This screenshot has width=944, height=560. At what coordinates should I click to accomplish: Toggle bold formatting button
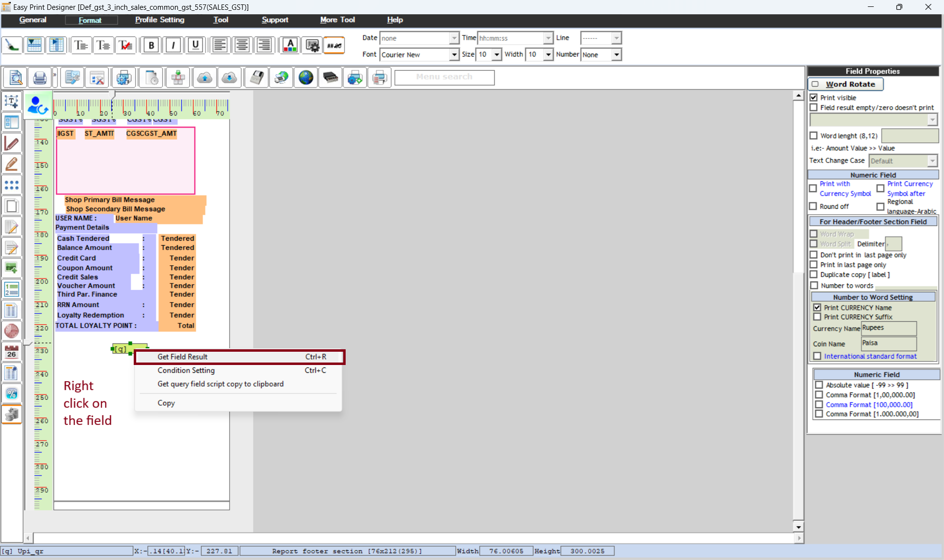point(151,45)
